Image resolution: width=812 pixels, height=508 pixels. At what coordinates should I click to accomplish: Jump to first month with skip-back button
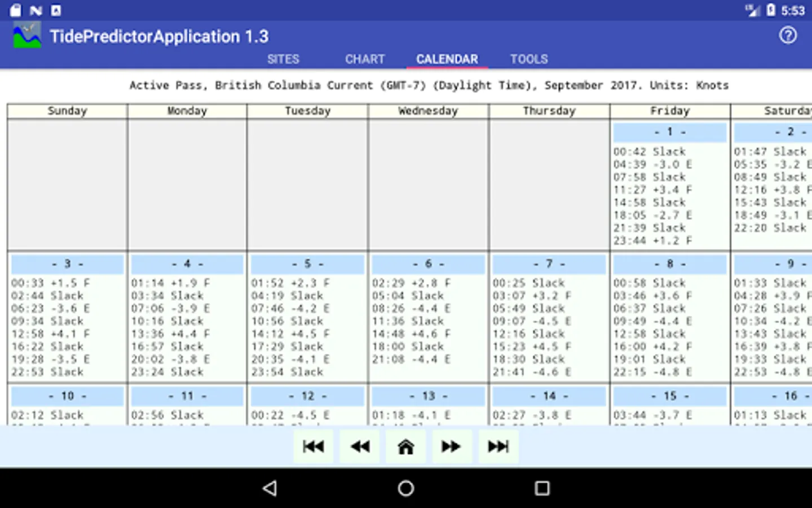click(313, 446)
